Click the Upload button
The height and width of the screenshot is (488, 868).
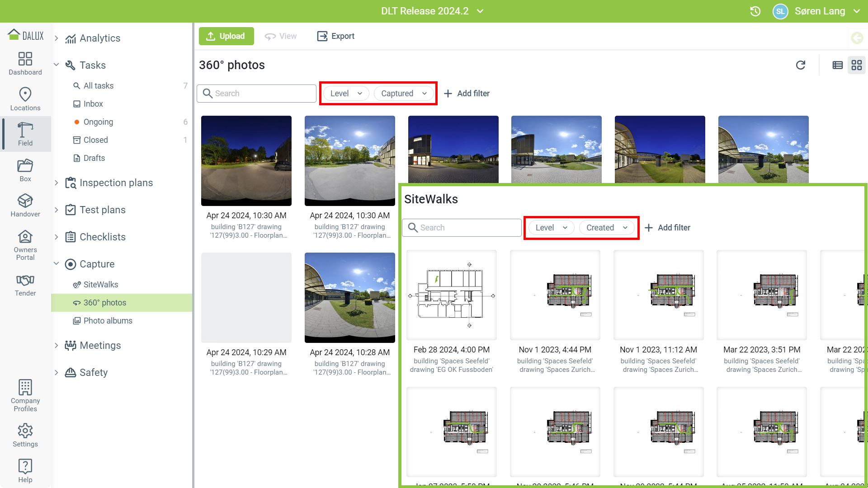(x=226, y=36)
